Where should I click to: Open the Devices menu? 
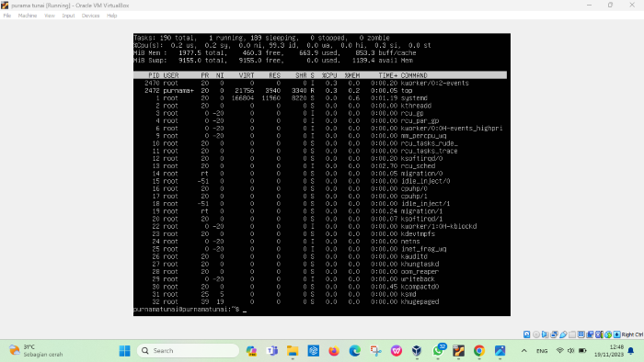point(90,16)
